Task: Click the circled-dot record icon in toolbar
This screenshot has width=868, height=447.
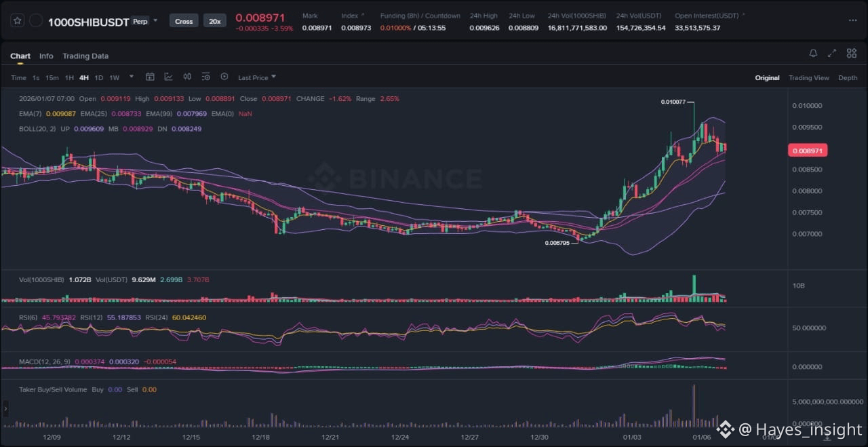Action: click(x=224, y=77)
